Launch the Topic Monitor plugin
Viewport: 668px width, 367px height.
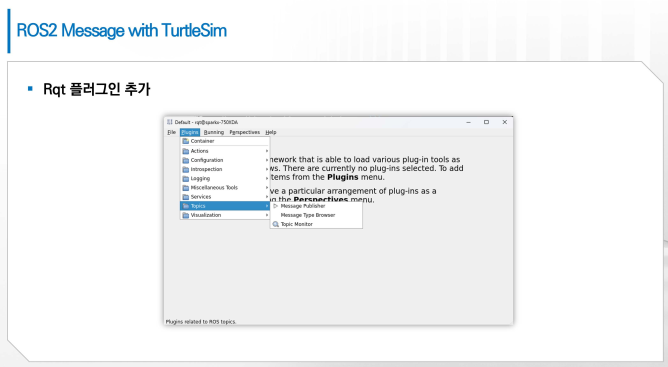point(316,224)
